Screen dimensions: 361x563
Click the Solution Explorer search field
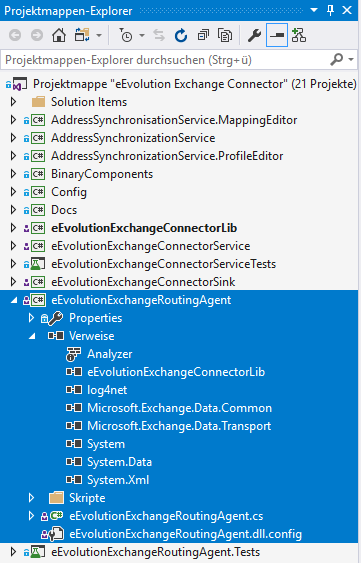click(x=165, y=59)
